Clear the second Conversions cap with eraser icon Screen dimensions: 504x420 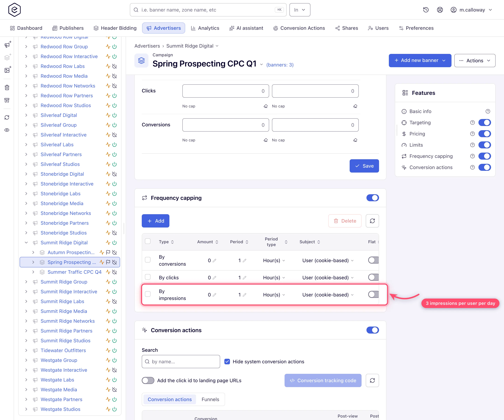355,140
